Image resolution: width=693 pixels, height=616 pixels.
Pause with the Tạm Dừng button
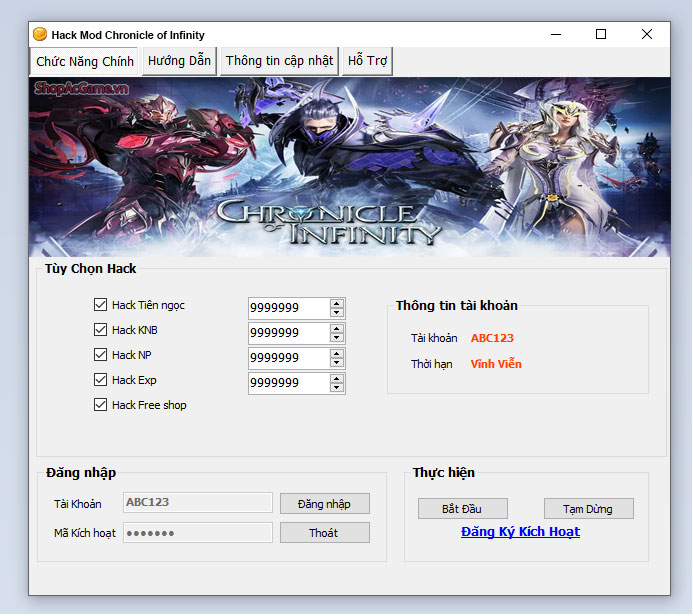589,509
